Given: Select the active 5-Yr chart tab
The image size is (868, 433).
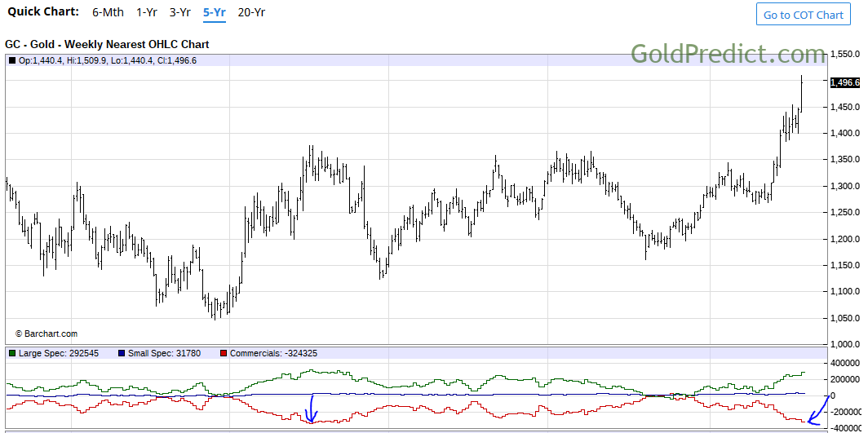Looking at the screenshot, I should [215, 12].
